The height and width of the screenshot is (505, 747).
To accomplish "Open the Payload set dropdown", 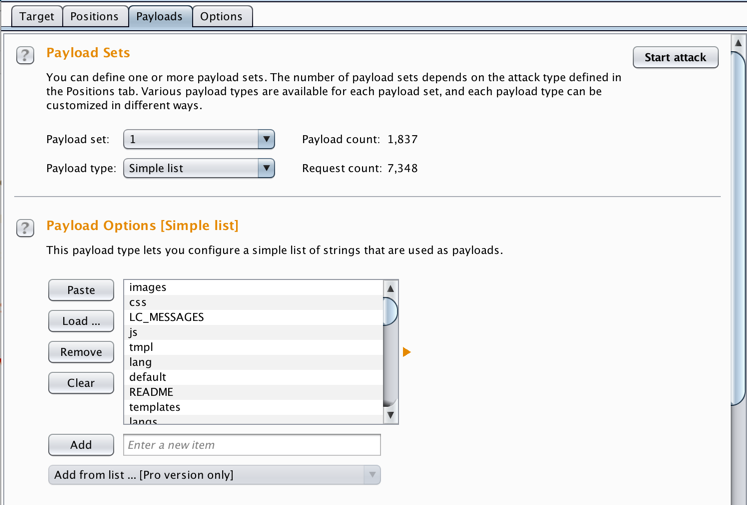I will coord(198,140).
